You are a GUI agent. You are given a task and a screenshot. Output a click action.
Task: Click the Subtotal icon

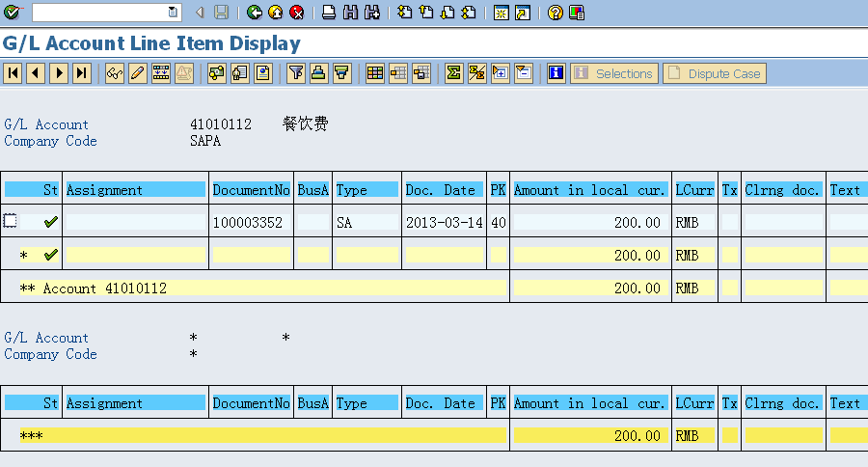click(x=477, y=73)
